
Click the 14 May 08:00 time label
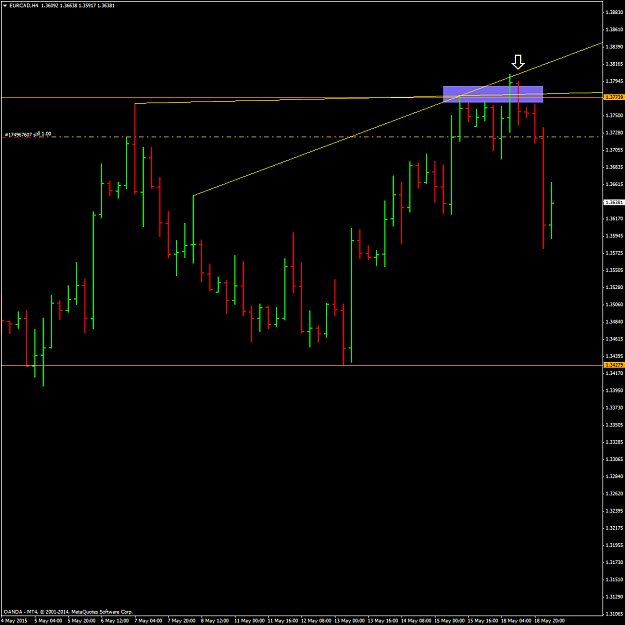pyautogui.click(x=415, y=621)
